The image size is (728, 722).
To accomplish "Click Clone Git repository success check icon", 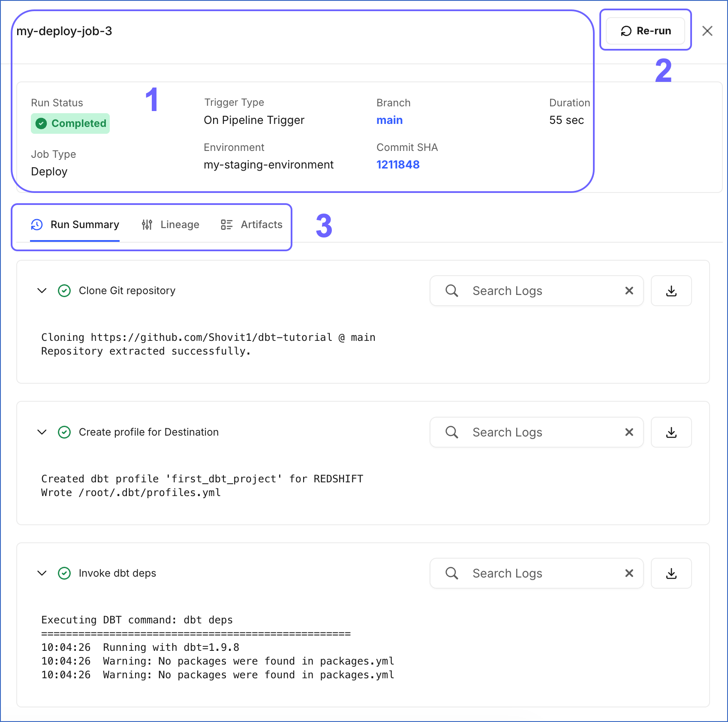I will 64,291.
